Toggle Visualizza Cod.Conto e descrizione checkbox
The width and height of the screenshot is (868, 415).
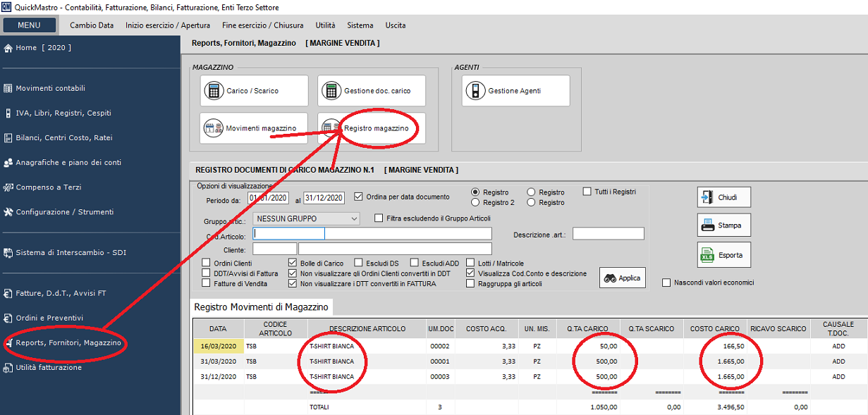471,273
